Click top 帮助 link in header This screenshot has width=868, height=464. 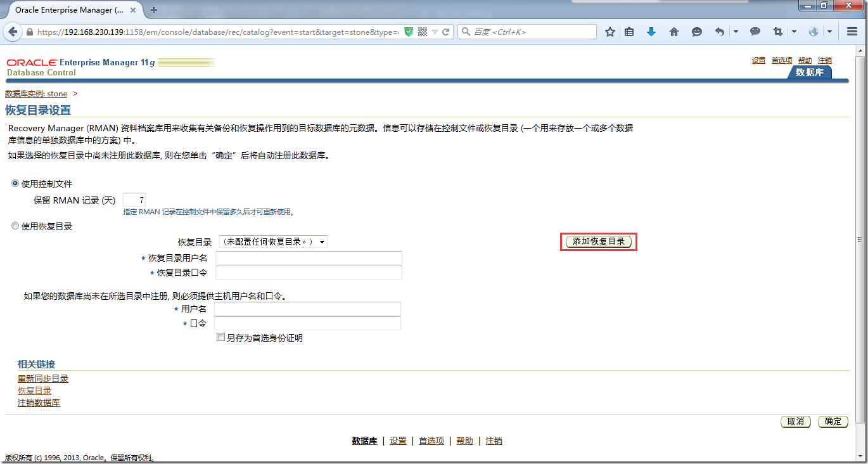click(x=805, y=60)
